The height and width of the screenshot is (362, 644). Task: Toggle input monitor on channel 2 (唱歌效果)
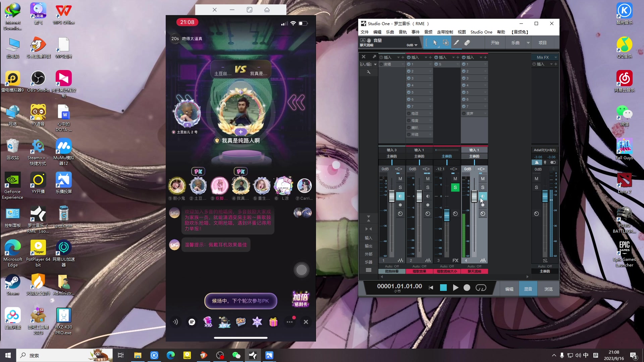pos(427,196)
